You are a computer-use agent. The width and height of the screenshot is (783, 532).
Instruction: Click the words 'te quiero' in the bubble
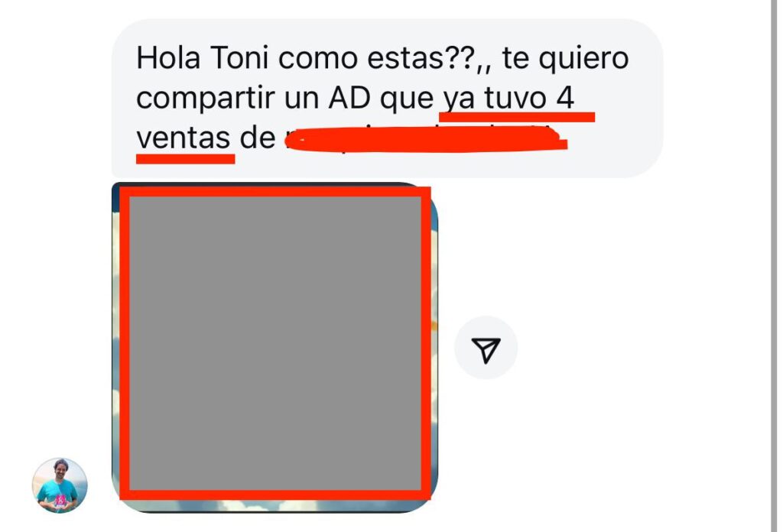point(565,59)
